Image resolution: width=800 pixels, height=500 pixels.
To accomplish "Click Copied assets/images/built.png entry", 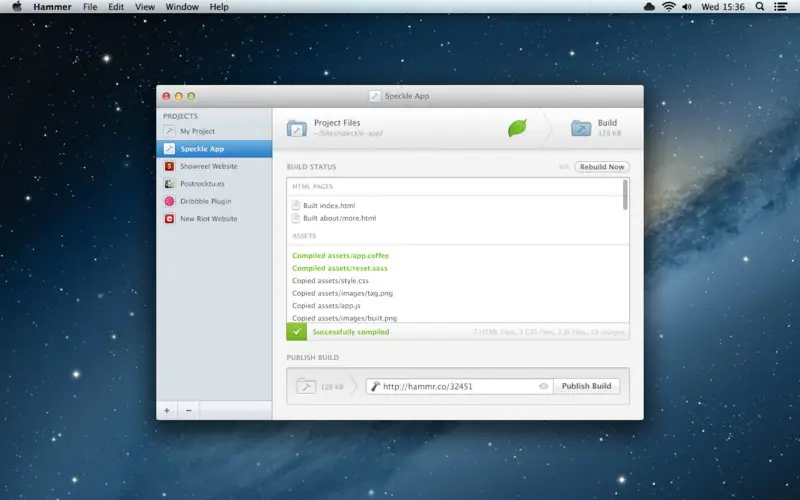I will [x=344, y=318].
